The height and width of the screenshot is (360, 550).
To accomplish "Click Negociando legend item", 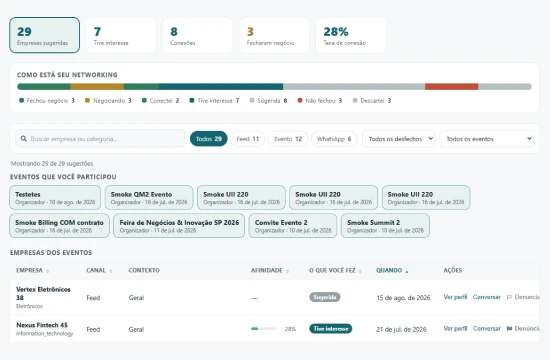I will 108,101.
